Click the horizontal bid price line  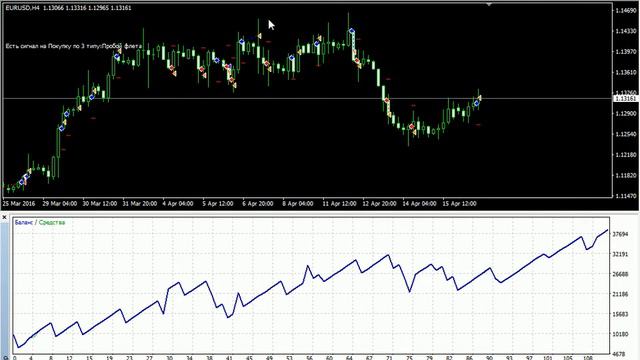click(x=307, y=98)
